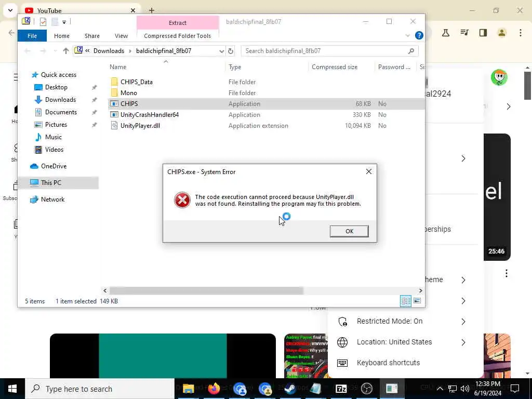Image resolution: width=532 pixels, height=399 pixels.
Task: Expand the Explorer ribbon with the chevron
Action: point(407,36)
